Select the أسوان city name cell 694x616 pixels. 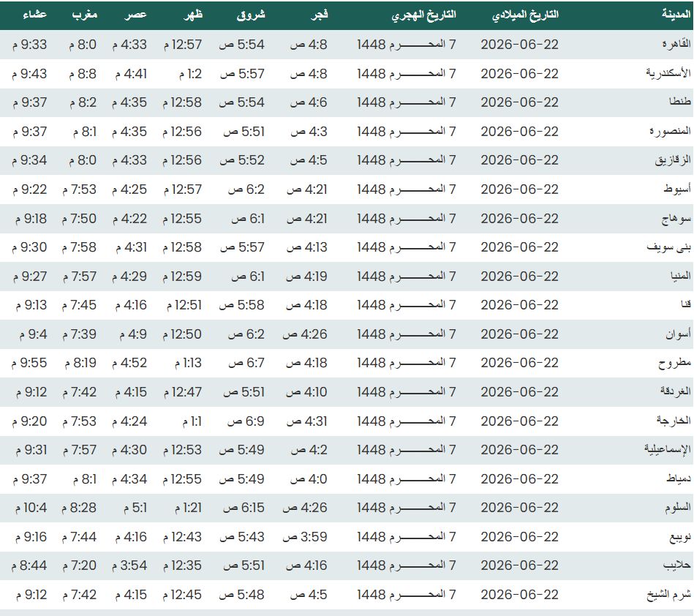[678, 334]
